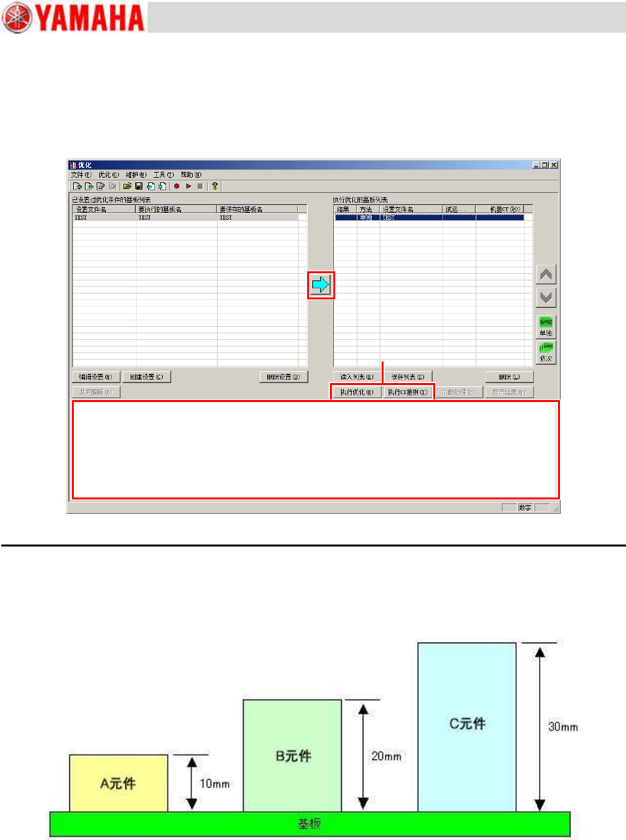
Task: Open the 文件(F) menu
Action: coord(80,175)
